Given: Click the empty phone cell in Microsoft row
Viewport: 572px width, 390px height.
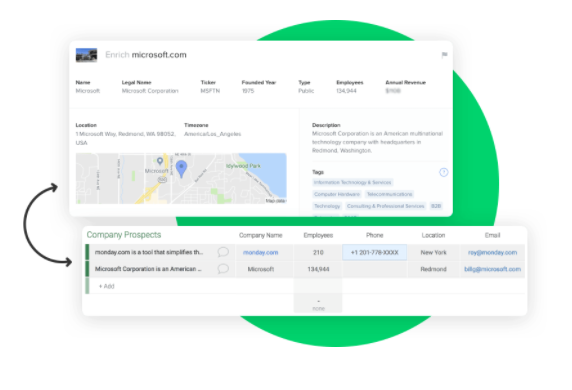Looking at the screenshot, I should [x=374, y=269].
